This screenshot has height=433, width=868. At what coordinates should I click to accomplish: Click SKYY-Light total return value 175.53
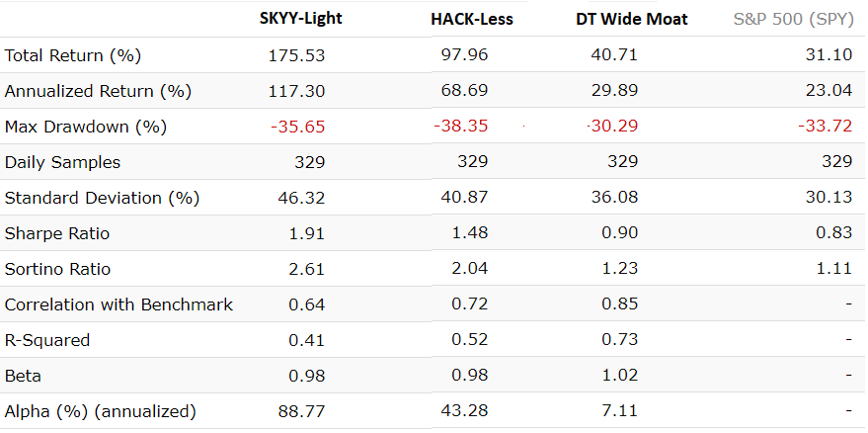coord(296,55)
